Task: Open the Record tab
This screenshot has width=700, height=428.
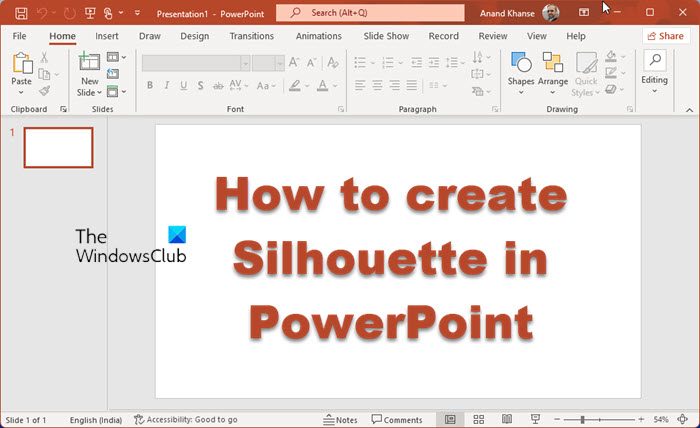Action: (443, 36)
